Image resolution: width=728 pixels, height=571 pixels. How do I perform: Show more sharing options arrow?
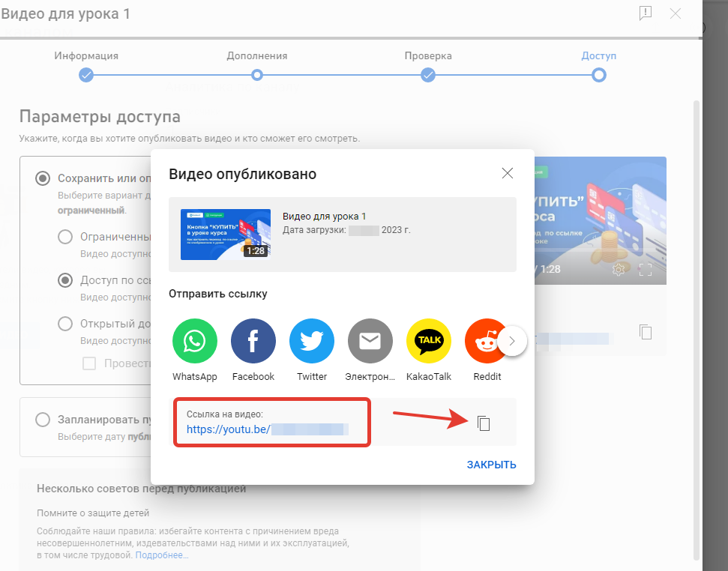[x=512, y=342]
